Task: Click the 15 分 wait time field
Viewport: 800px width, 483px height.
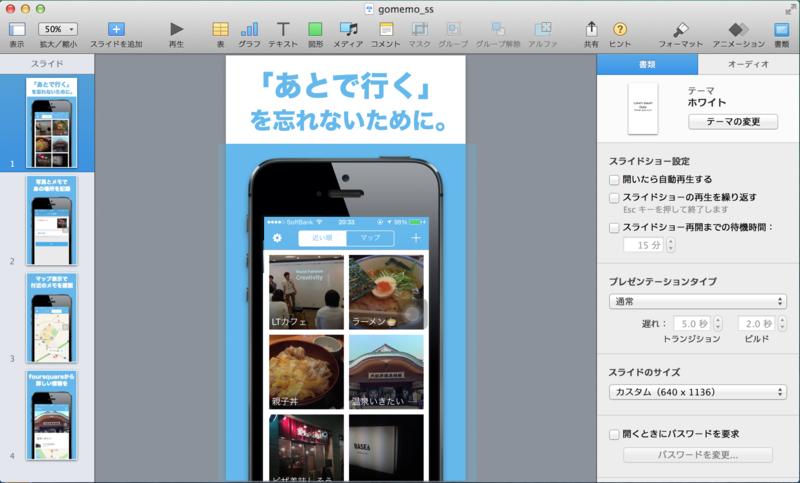Action: pos(643,245)
